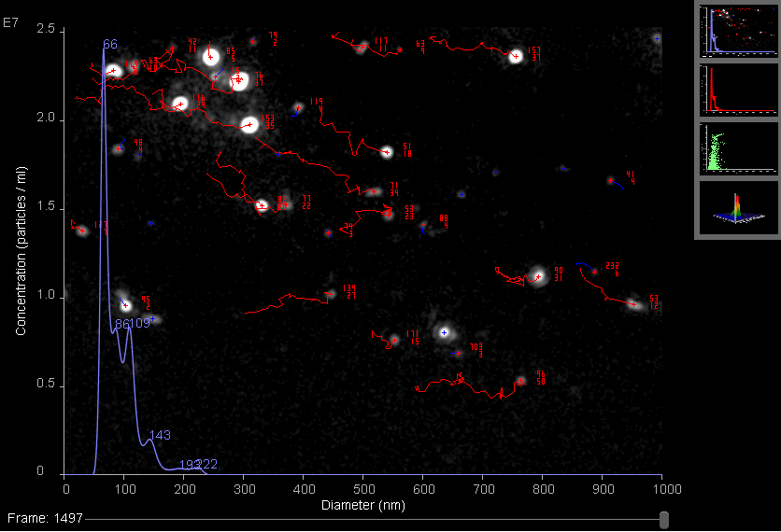Screen dimensions: 781x532
Task: Click the '86' peak label
Action: point(121,324)
